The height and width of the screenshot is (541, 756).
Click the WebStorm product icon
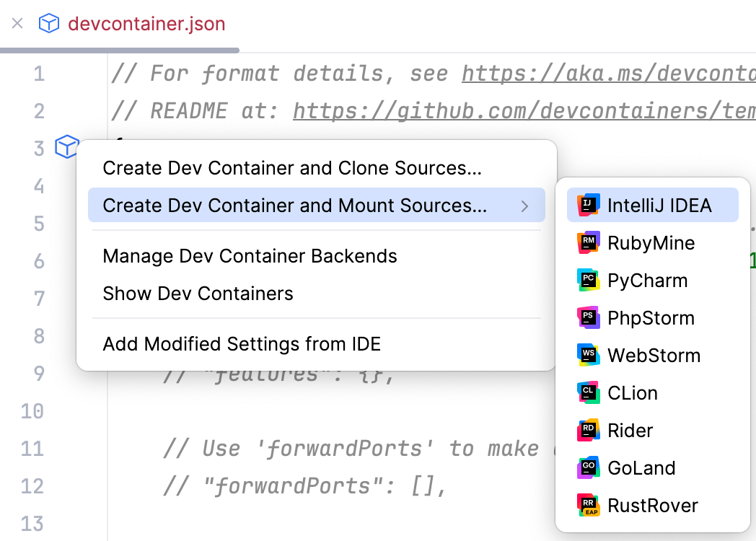(589, 356)
